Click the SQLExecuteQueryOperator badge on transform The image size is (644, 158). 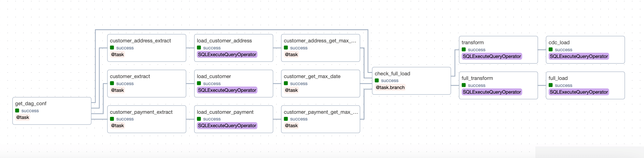492,56
